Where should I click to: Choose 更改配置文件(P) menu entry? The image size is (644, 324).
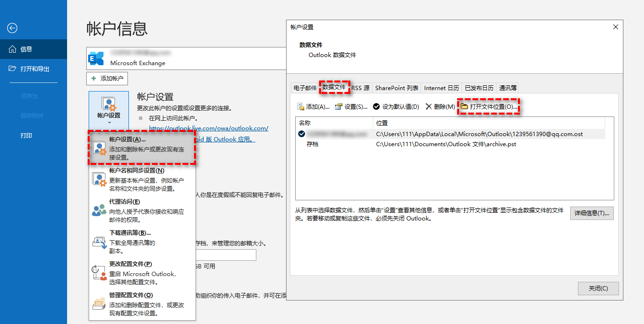point(142,273)
